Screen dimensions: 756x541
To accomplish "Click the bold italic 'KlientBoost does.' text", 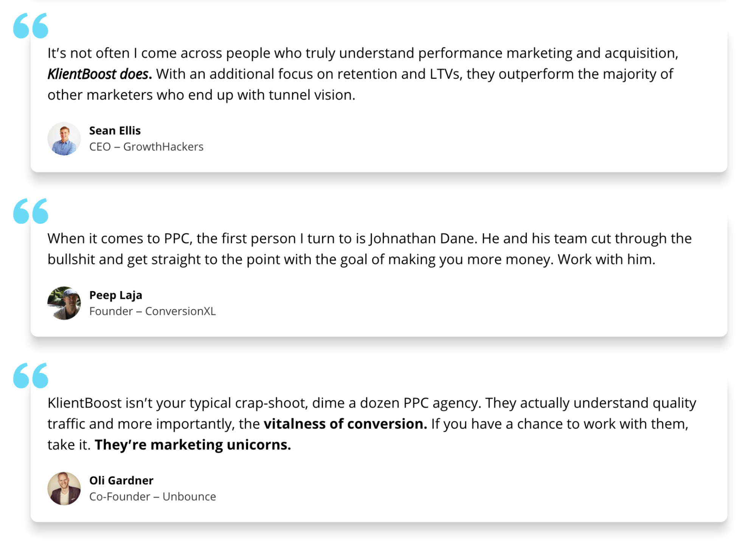I will (x=100, y=74).
